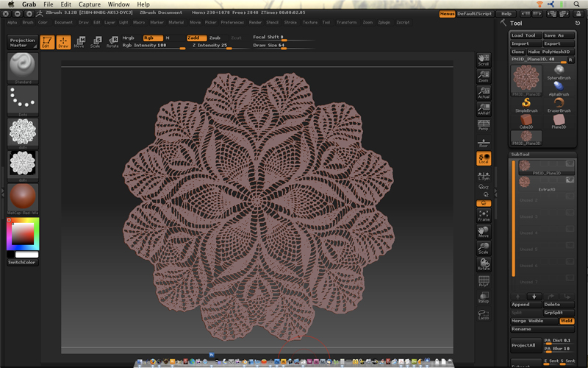The height and width of the screenshot is (368, 588).
Task: Activate Edit mode button
Action: [x=46, y=43]
